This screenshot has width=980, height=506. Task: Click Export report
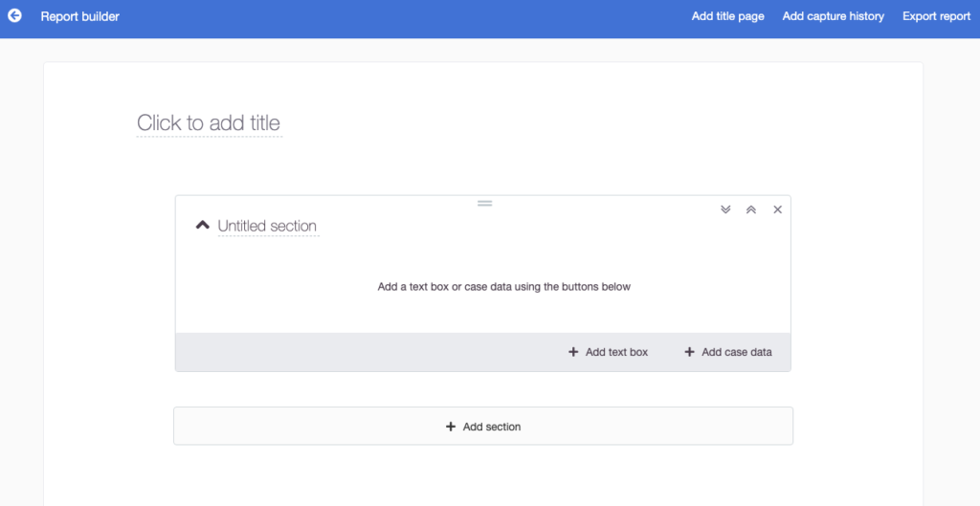936,16
